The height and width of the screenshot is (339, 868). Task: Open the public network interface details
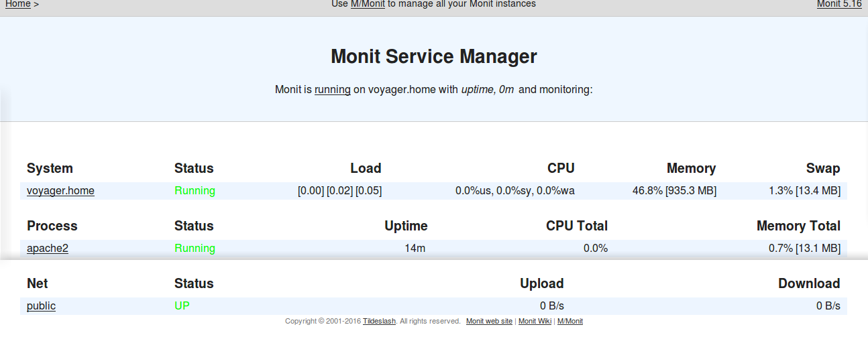coord(41,306)
